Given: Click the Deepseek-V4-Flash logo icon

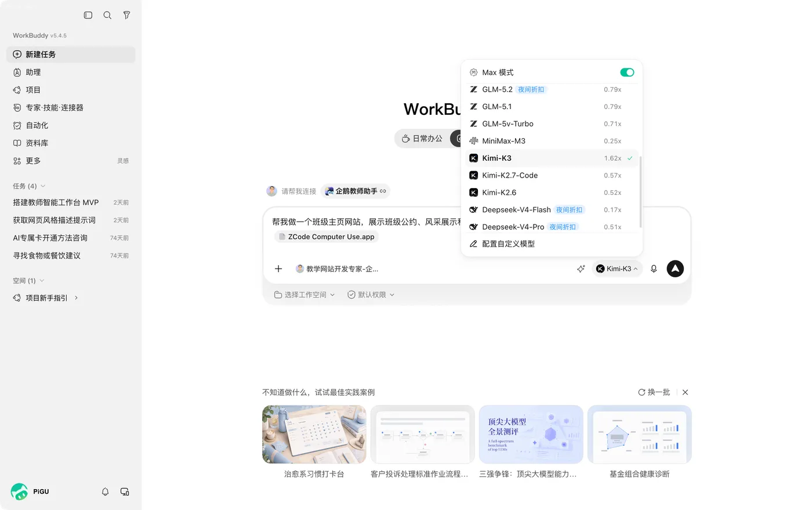Looking at the screenshot, I should coord(473,209).
